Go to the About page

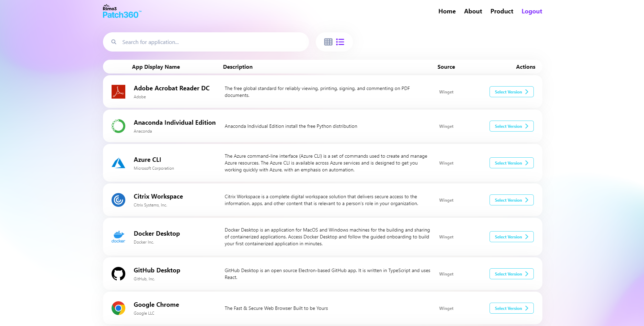click(473, 11)
